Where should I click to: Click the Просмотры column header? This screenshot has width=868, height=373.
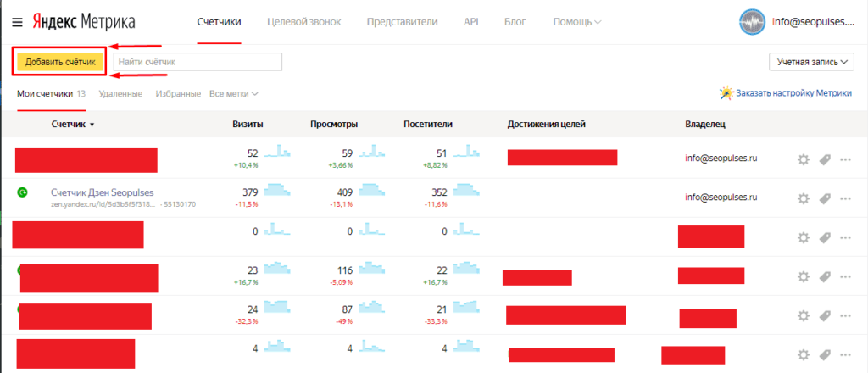pos(334,125)
